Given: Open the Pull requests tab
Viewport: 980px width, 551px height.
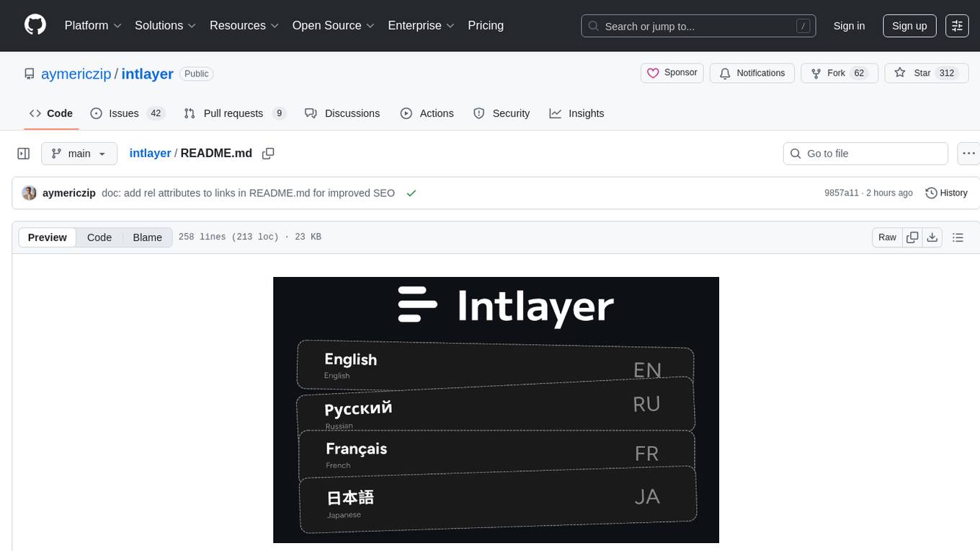Looking at the screenshot, I should (235, 113).
